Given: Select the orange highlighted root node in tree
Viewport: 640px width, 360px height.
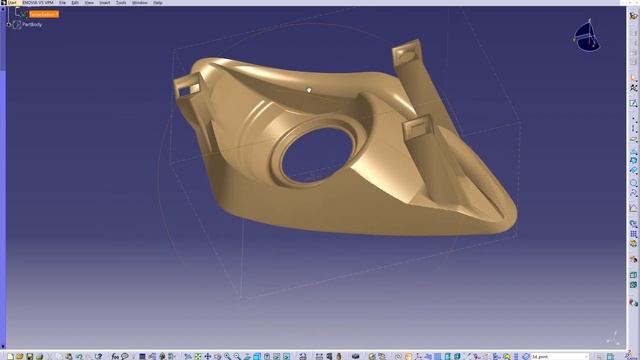Looking at the screenshot, I should 44,14.
